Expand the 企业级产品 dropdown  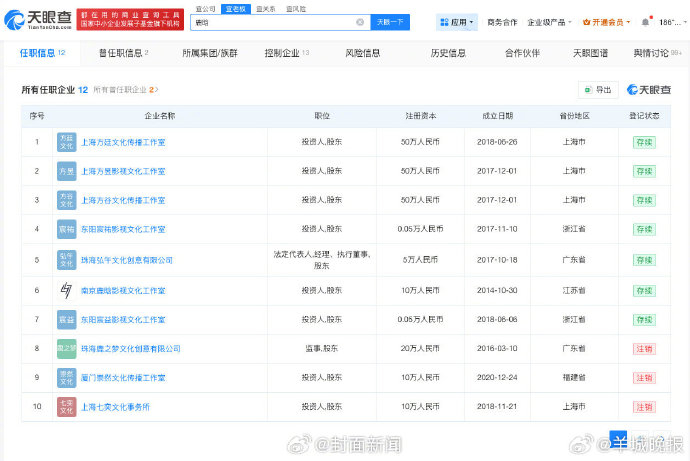pos(548,21)
